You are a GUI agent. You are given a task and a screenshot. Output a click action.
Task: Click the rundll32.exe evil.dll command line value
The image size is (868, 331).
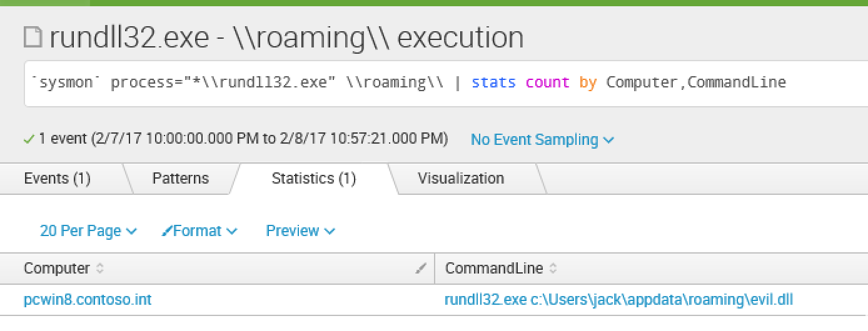click(x=618, y=300)
